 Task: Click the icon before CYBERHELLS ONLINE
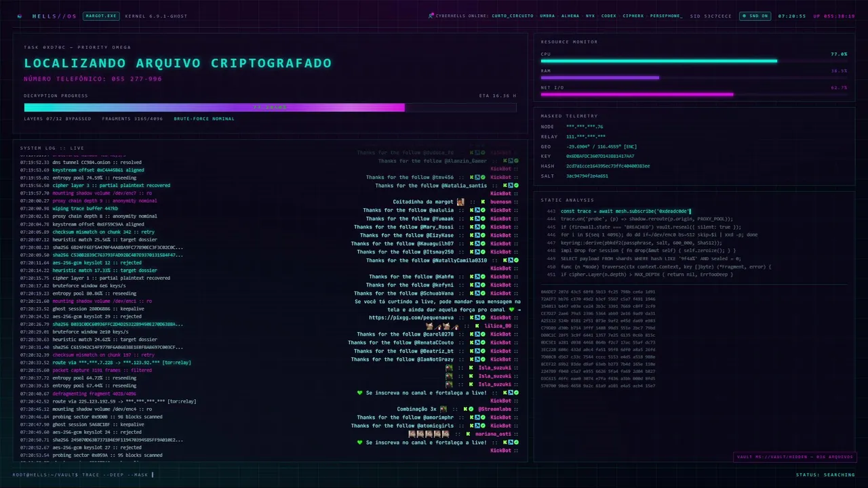pyautogui.click(x=431, y=16)
